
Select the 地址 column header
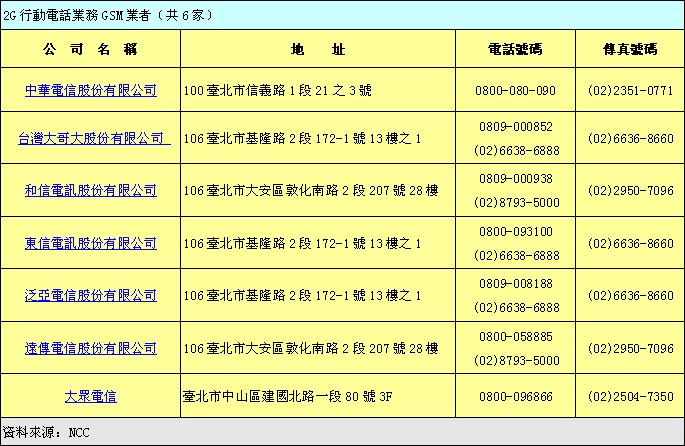(318, 49)
